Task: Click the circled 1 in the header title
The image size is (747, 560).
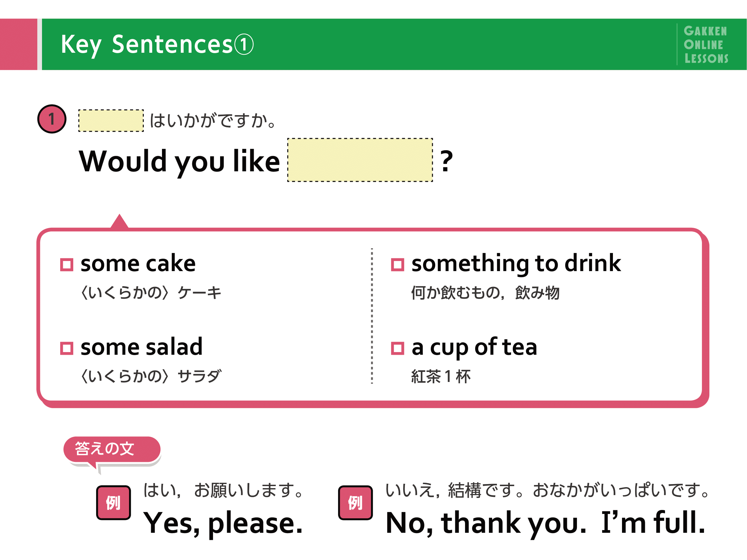Action: (244, 45)
